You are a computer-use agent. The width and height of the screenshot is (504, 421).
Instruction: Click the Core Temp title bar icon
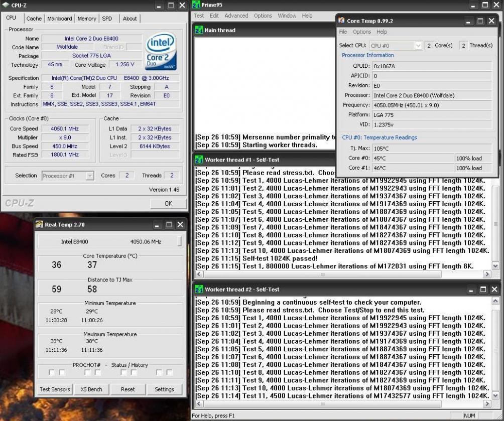[x=341, y=21]
